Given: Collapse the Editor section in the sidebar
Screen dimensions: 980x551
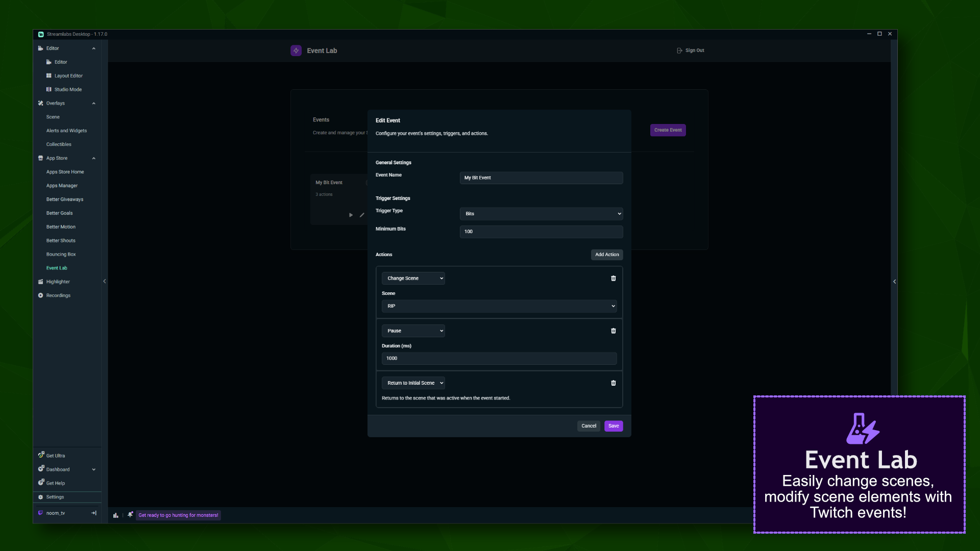Looking at the screenshot, I should [94, 48].
